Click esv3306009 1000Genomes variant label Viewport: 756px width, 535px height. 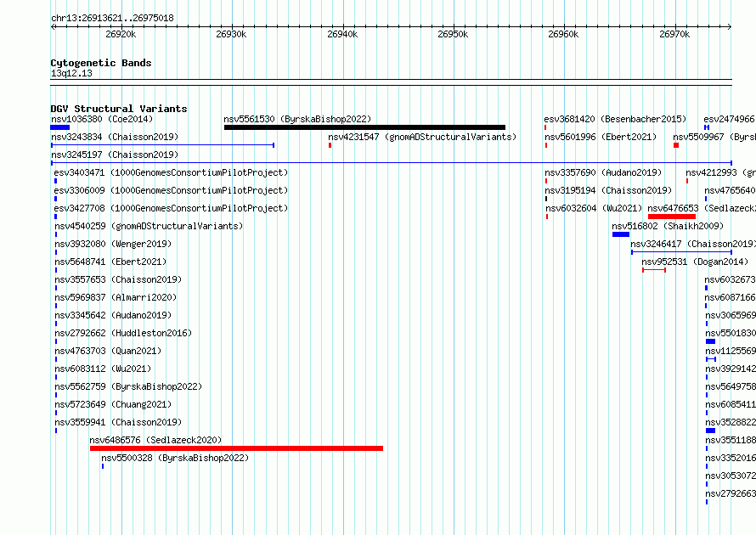coord(171,190)
